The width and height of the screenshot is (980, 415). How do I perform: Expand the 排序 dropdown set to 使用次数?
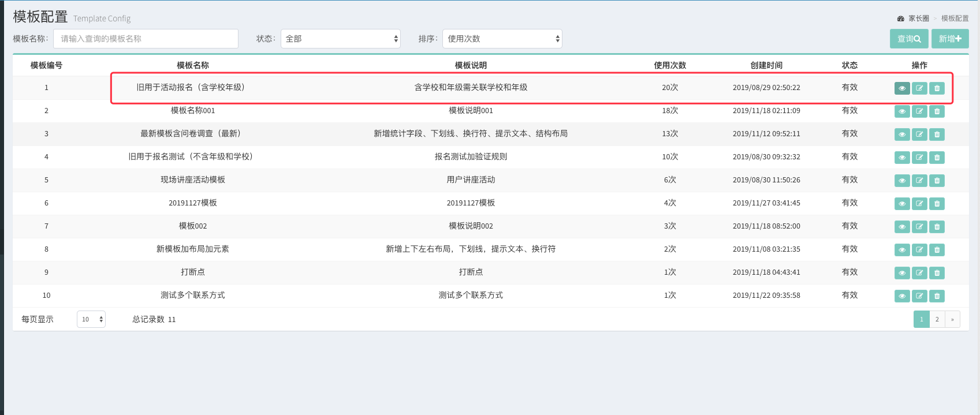coord(502,39)
